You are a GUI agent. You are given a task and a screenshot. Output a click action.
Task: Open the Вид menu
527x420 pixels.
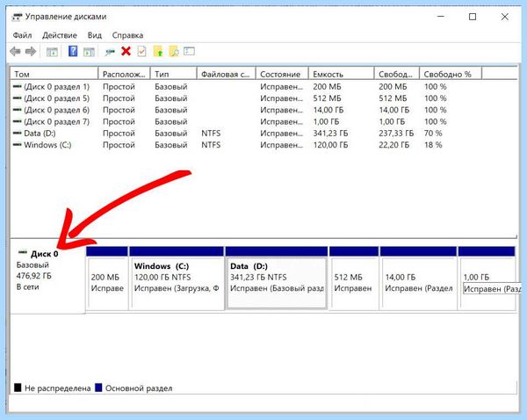tap(95, 35)
